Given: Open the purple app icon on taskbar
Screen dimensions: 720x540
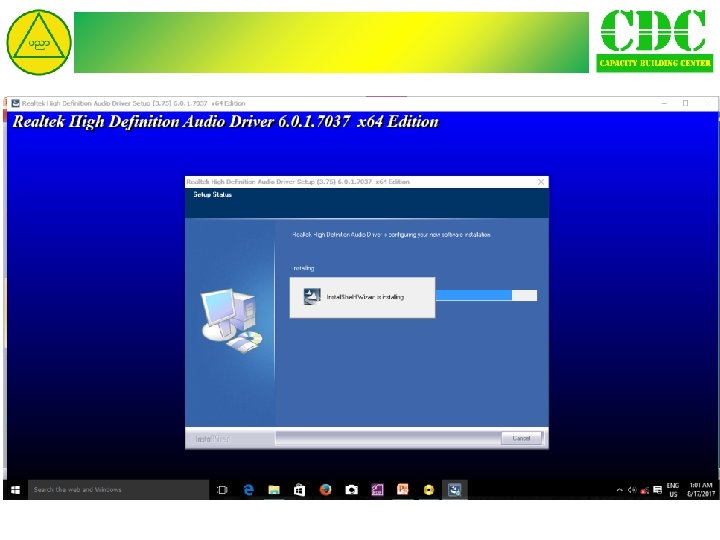Looking at the screenshot, I should tap(377, 490).
